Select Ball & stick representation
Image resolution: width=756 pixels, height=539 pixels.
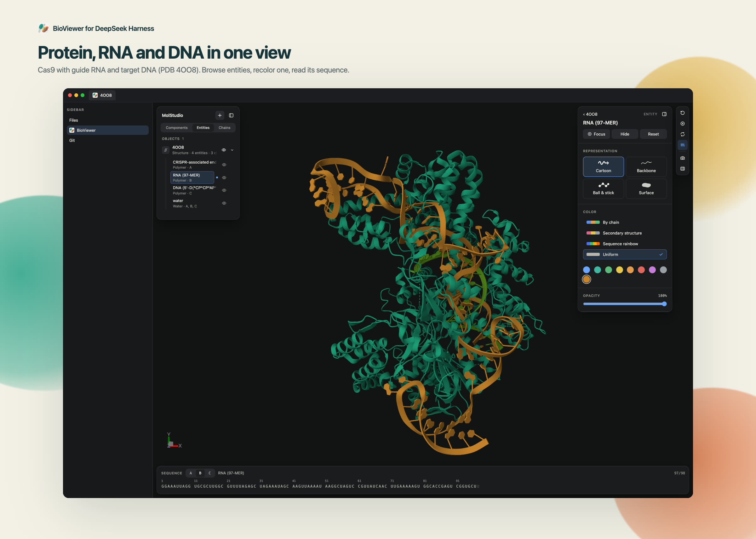[603, 189]
